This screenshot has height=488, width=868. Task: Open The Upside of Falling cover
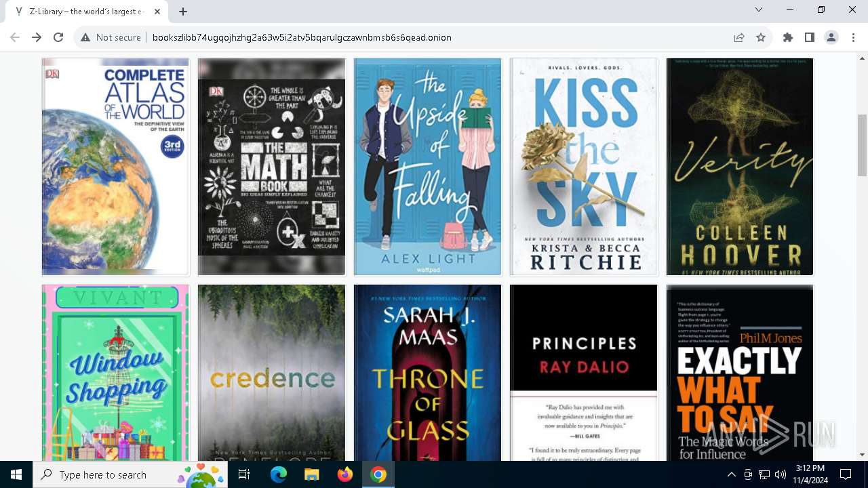pyautogui.click(x=427, y=167)
